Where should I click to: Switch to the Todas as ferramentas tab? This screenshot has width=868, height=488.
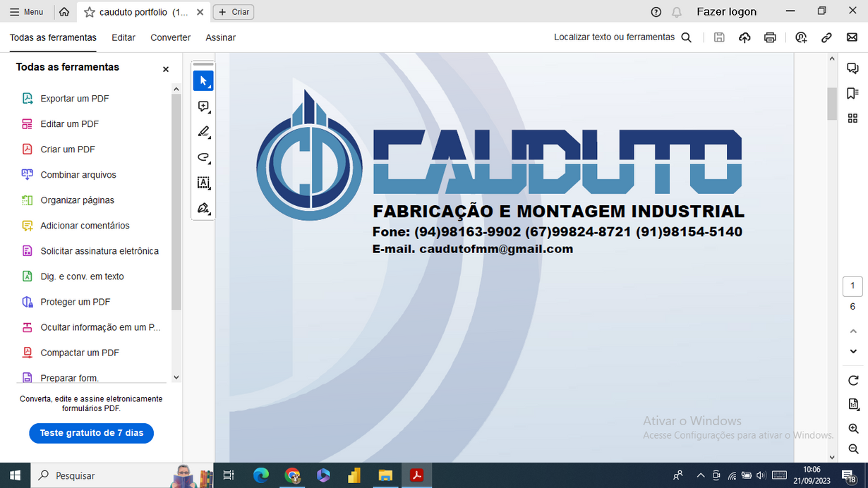tap(53, 37)
